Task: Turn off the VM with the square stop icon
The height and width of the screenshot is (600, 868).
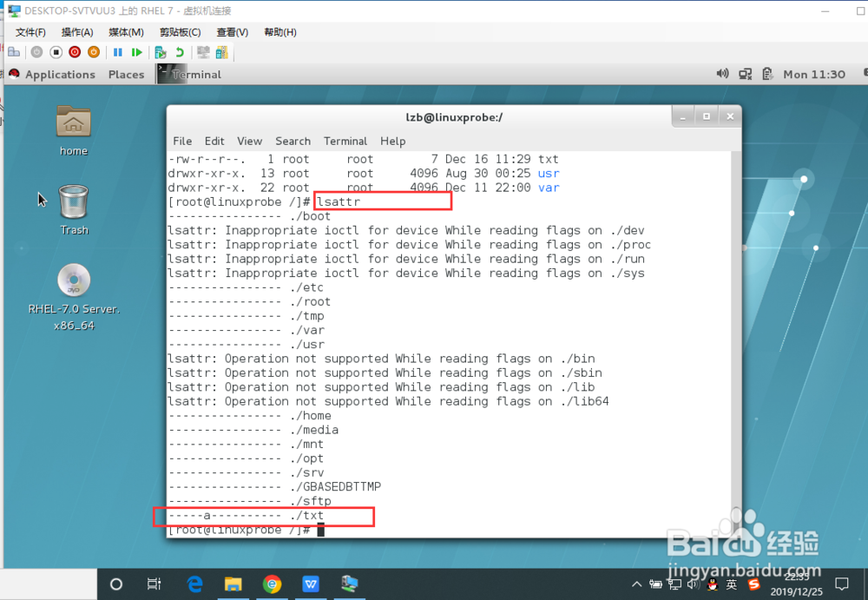Action: coord(56,52)
